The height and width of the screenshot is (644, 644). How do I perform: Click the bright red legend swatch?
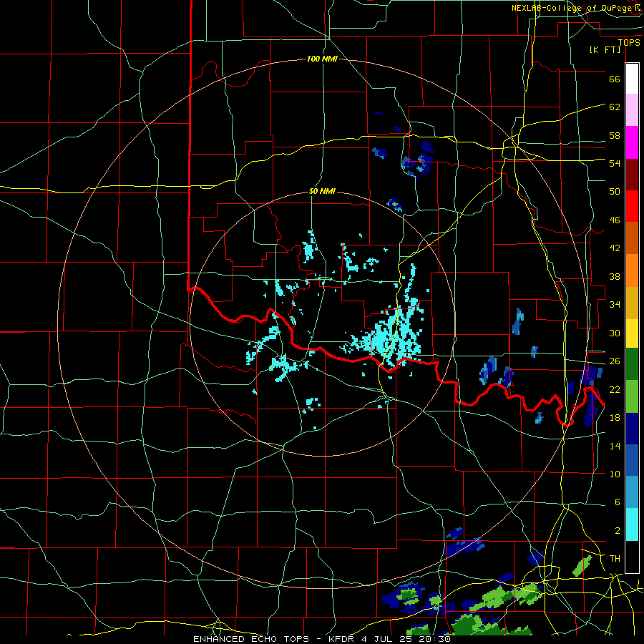pos(632,206)
